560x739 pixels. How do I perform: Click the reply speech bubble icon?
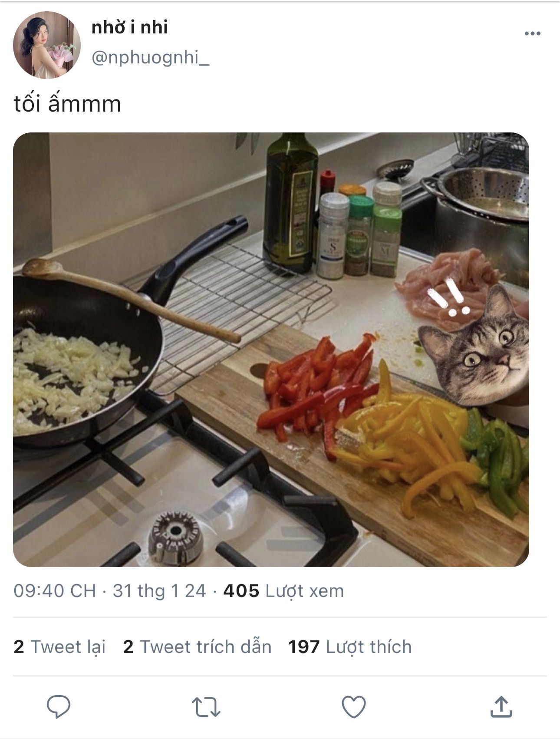[x=59, y=706]
